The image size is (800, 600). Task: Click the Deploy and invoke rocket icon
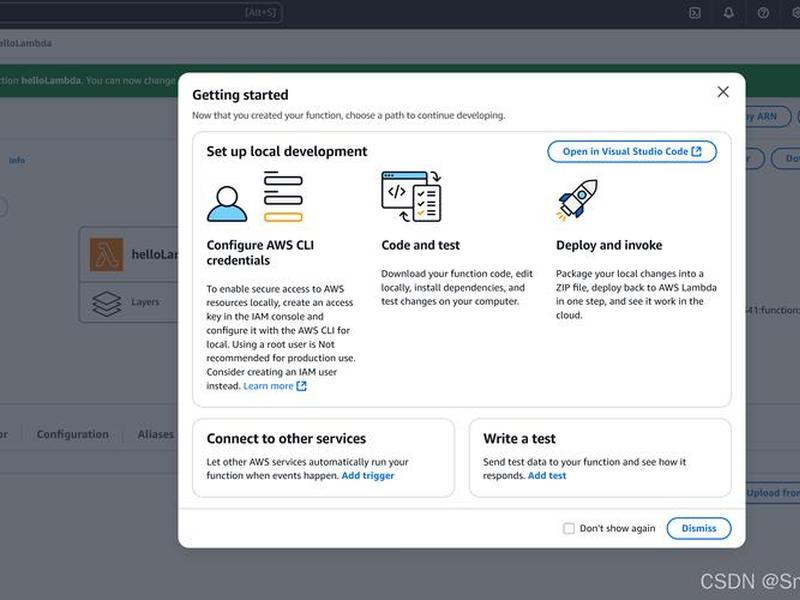pyautogui.click(x=578, y=201)
